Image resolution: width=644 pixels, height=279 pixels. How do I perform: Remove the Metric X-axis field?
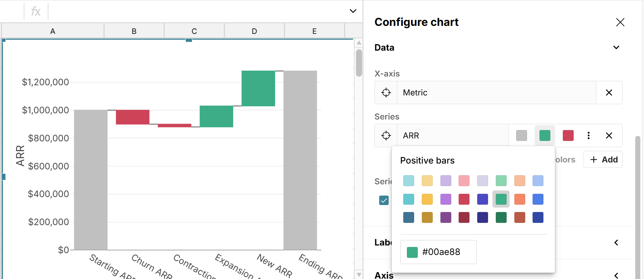click(609, 93)
